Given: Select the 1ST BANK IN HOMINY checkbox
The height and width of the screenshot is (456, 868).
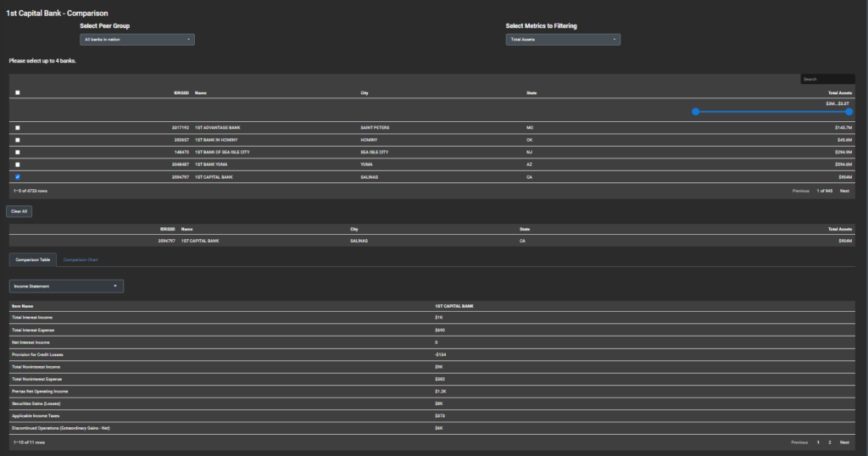Looking at the screenshot, I should click(x=18, y=139).
